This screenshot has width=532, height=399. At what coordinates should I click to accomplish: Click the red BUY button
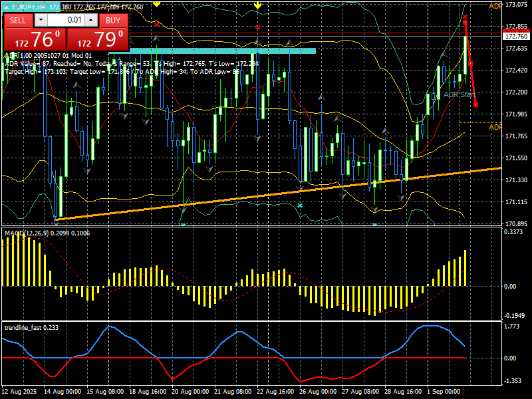click(x=113, y=21)
